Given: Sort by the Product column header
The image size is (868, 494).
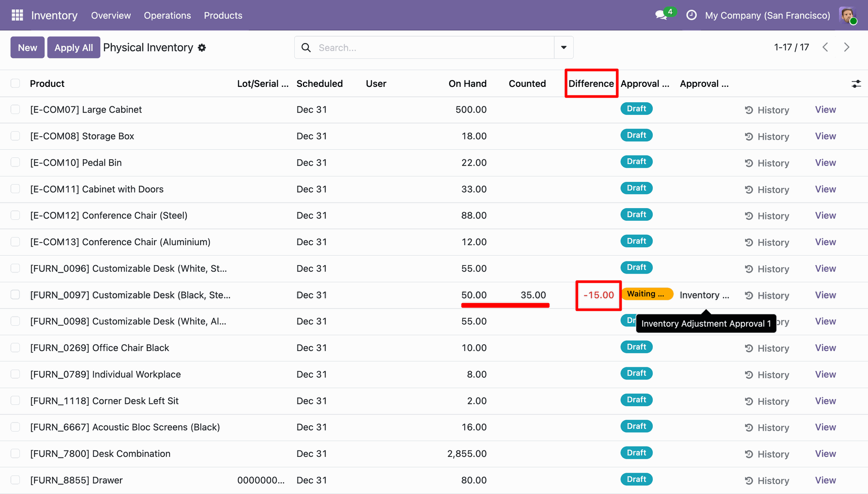Looking at the screenshot, I should coord(47,84).
